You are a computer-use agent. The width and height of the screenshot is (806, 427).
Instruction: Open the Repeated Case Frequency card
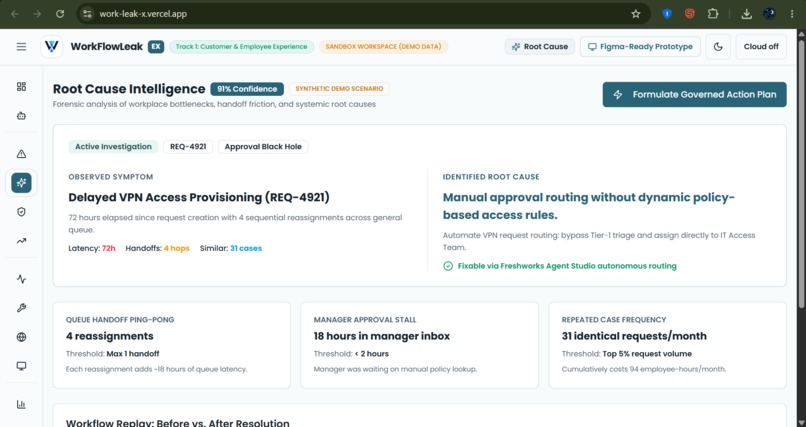pos(668,345)
